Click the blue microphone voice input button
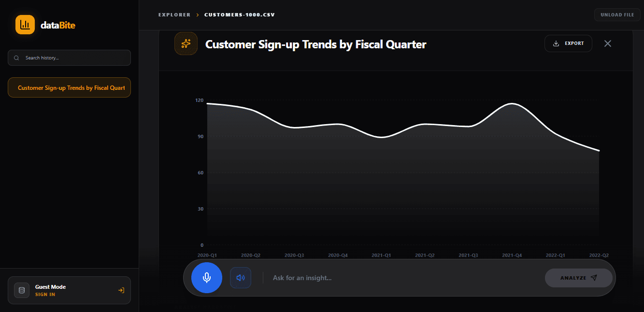The height and width of the screenshot is (312, 644). (207, 278)
